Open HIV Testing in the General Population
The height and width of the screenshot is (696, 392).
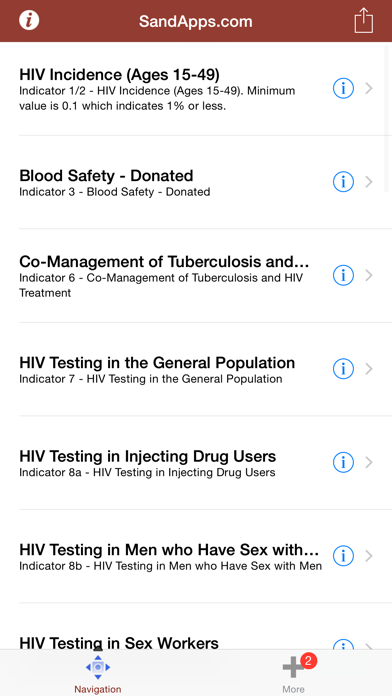pyautogui.click(x=196, y=369)
